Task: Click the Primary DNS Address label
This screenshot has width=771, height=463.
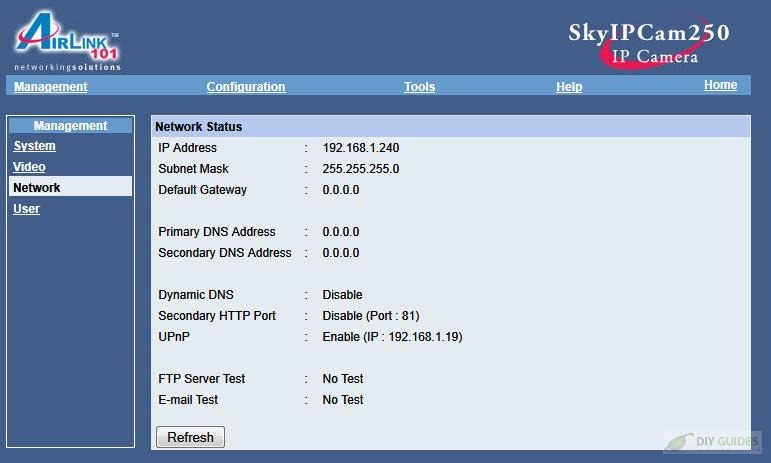Action: pyautogui.click(x=216, y=232)
